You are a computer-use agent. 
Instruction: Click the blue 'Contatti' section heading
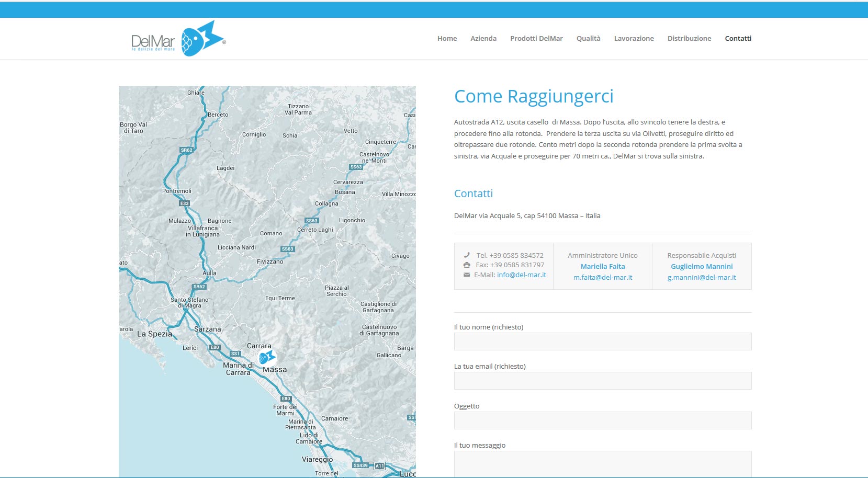(474, 194)
